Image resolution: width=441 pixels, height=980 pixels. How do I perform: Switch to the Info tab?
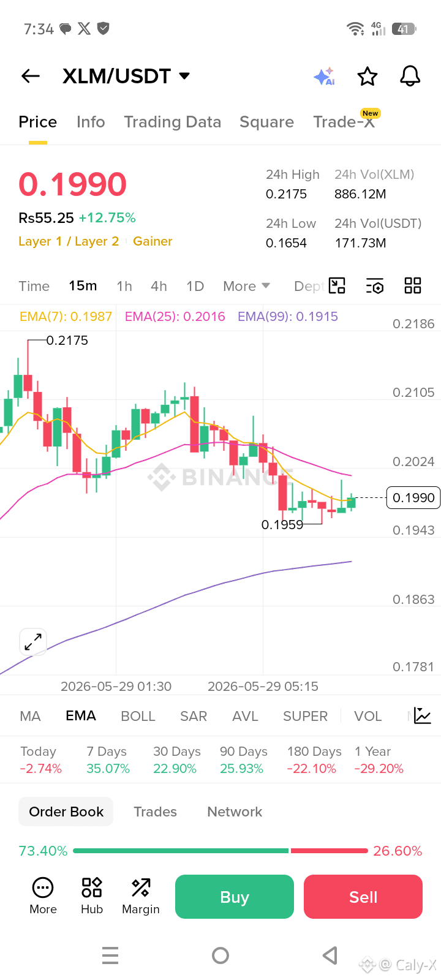(91, 122)
